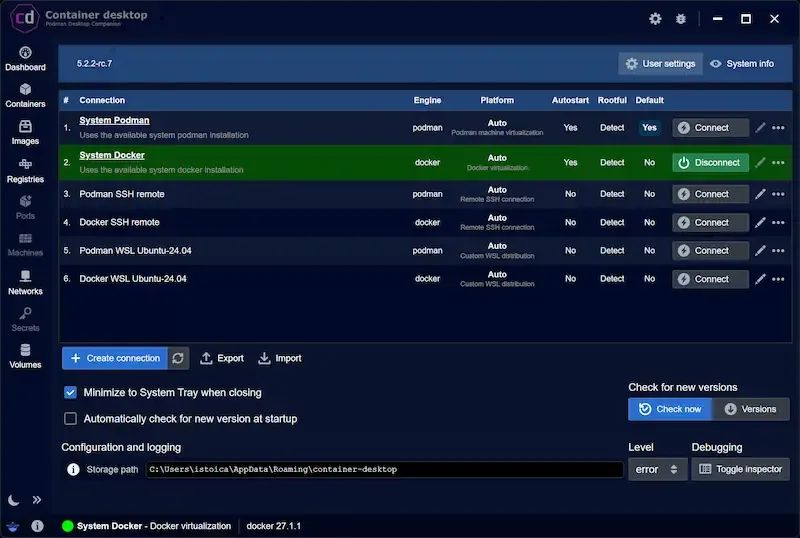
Task: Click the Connection column header
Action: 102,101
